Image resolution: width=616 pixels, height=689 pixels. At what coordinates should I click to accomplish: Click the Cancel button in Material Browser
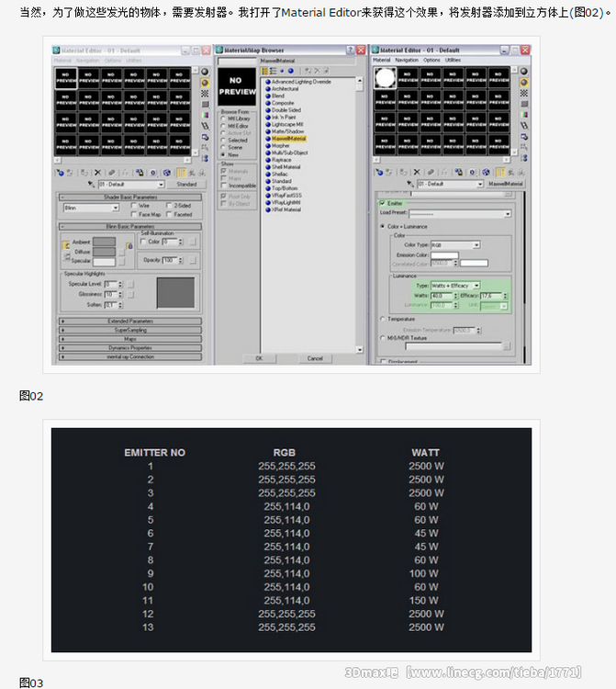pos(314,358)
